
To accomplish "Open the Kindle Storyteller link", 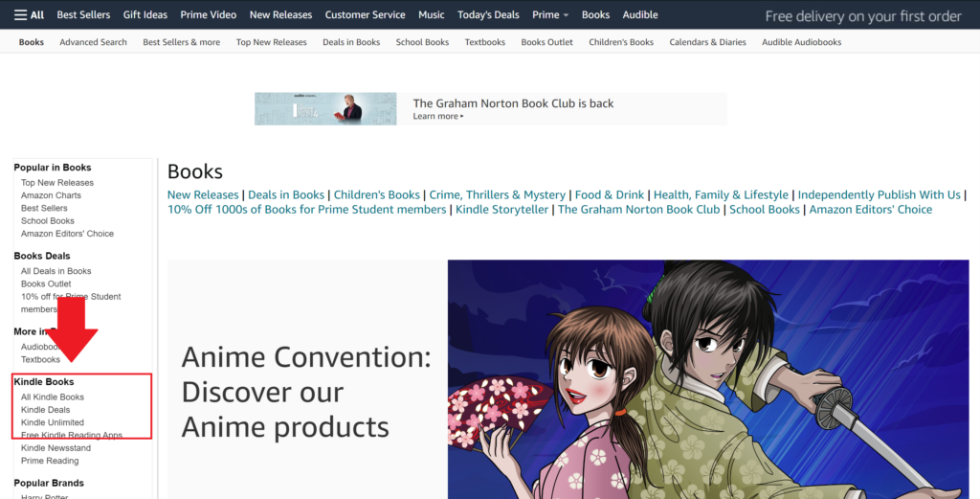I will [501, 210].
